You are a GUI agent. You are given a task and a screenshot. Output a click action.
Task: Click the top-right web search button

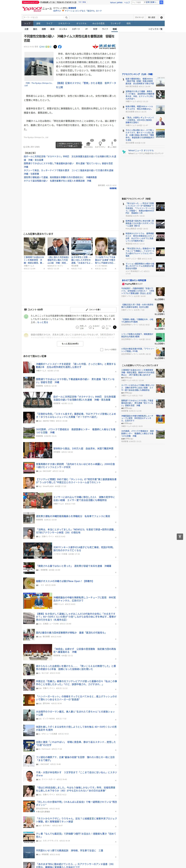[x=161, y=2]
